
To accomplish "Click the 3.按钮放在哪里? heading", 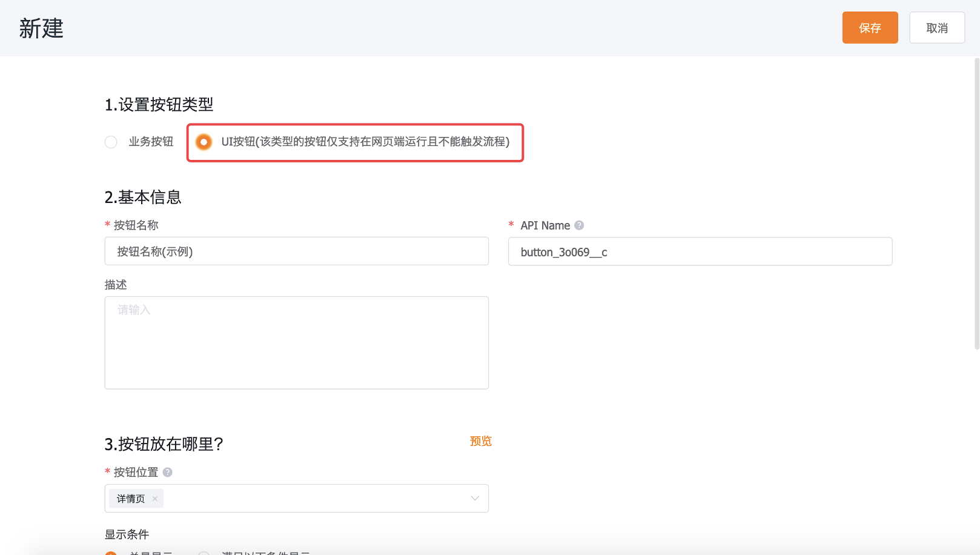I will coord(164,444).
